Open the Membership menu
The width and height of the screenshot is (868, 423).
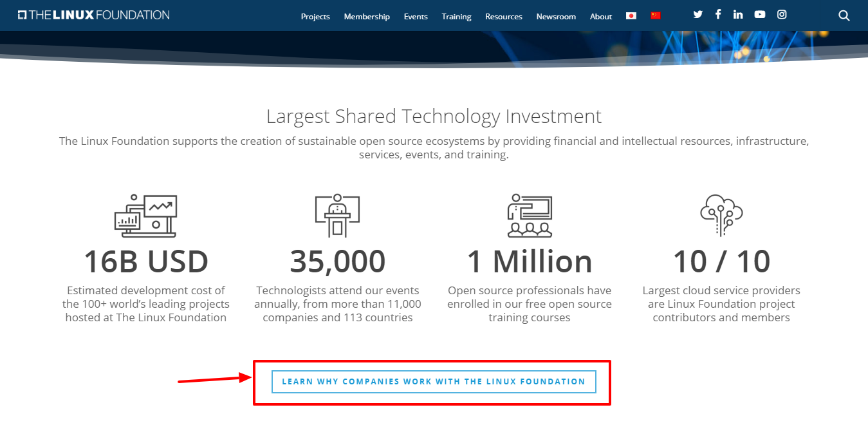click(x=367, y=17)
